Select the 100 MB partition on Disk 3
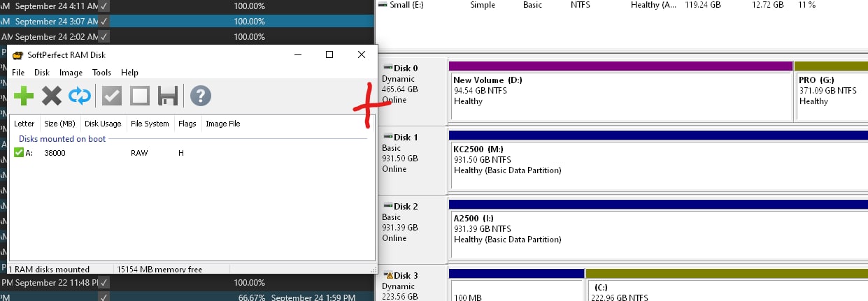 (x=516, y=285)
